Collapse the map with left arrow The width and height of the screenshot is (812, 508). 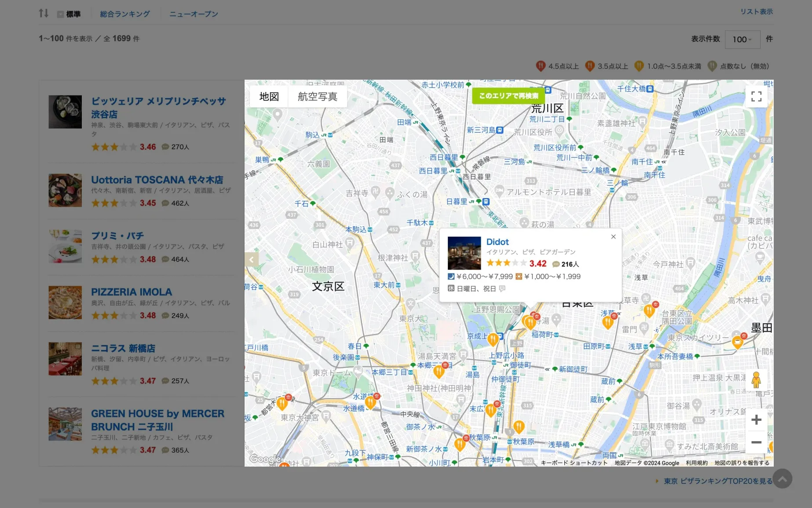point(251,259)
